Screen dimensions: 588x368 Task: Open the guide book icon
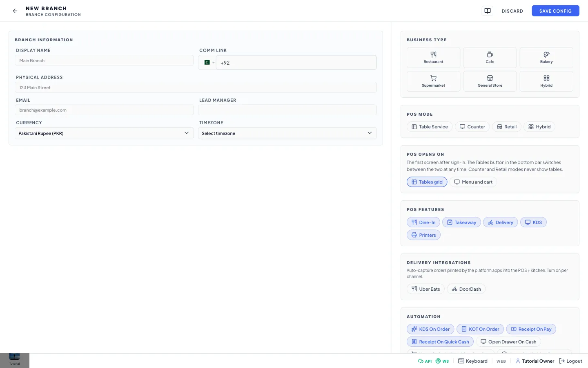[488, 11]
